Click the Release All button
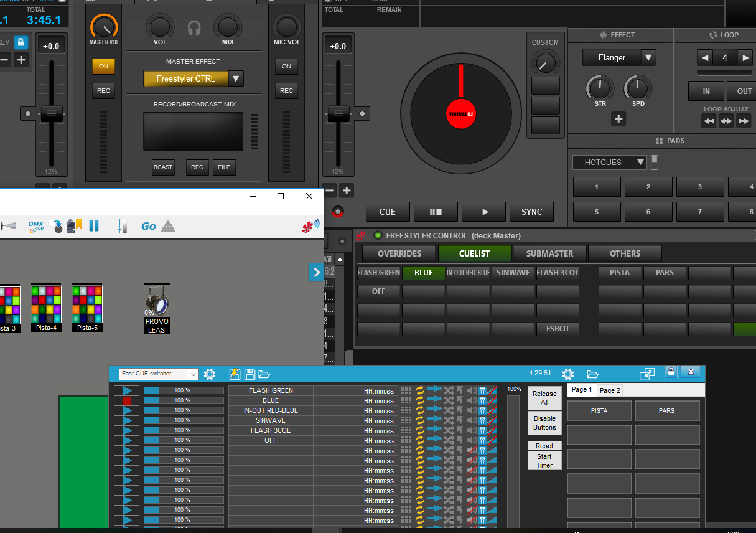This screenshot has width=756, height=533. click(544, 398)
